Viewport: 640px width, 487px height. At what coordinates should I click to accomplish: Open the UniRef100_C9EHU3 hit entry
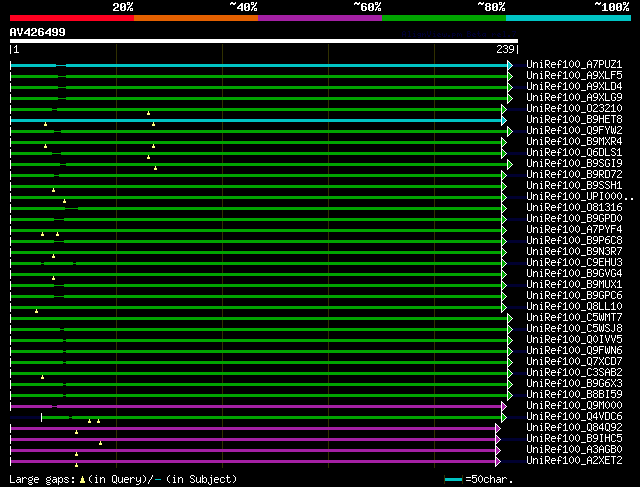pyautogui.click(x=574, y=263)
